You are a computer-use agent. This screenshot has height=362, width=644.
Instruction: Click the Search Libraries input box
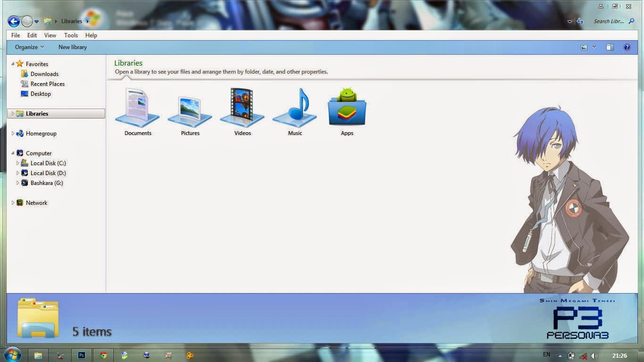(x=609, y=21)
